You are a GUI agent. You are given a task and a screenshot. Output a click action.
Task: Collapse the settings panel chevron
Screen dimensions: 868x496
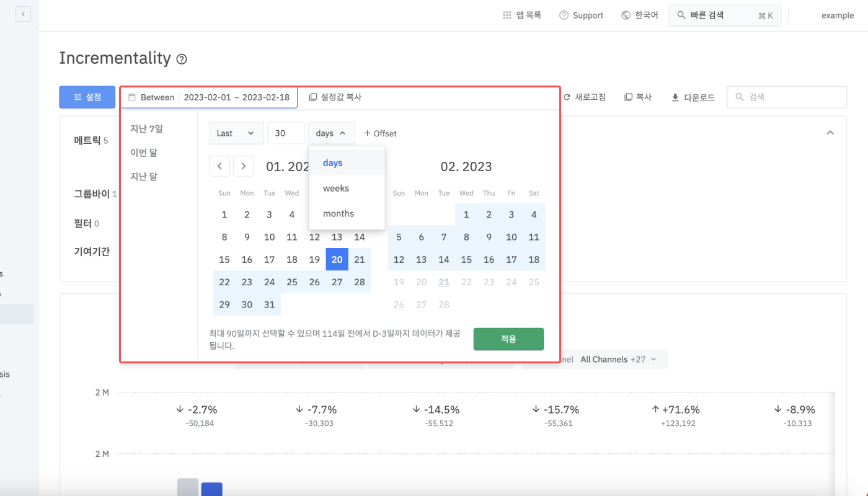point(830,133)
